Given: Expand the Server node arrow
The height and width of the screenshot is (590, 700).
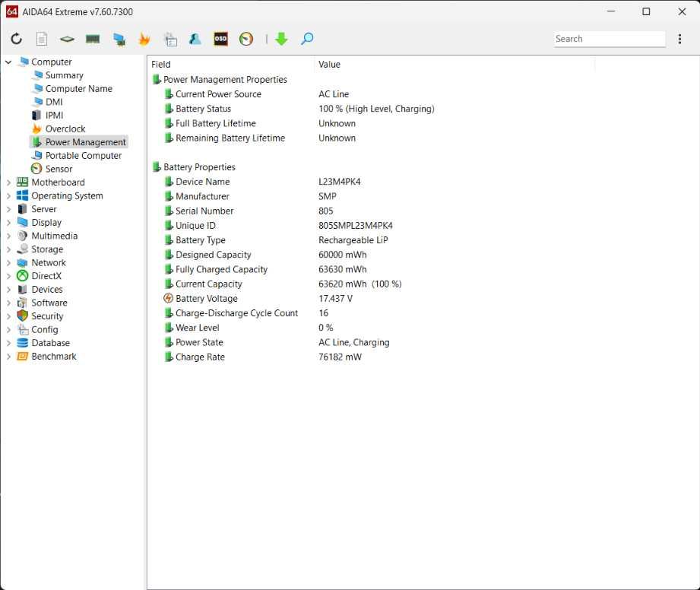Looking at the screenshot, I should [x=8, y=209].
